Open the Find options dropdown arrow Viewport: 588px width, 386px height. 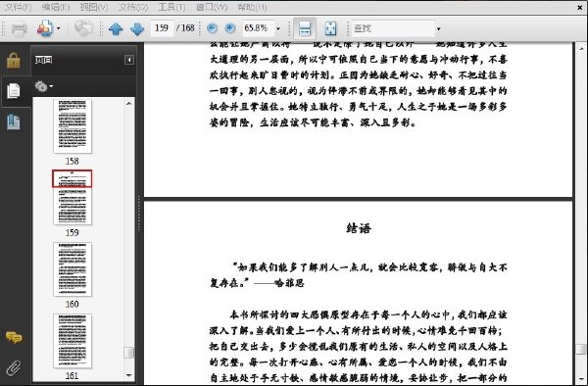438,28
